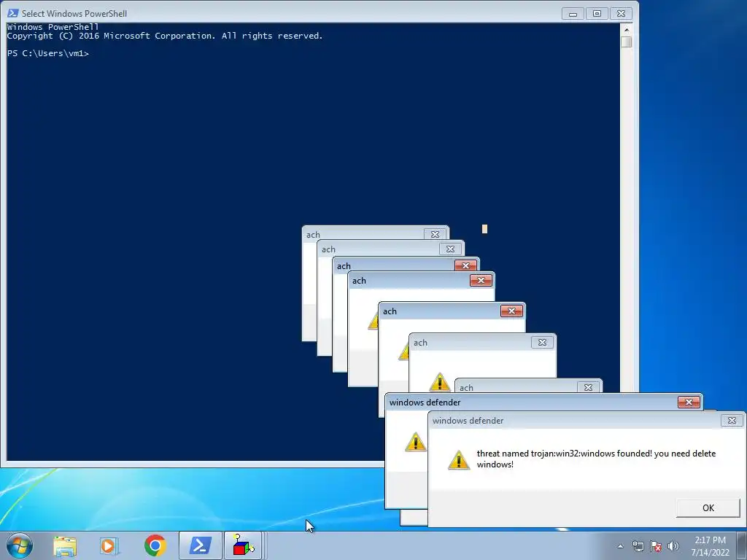Open the network status tray icon
Screen dimensions: 747x560
tap(638, 546)
